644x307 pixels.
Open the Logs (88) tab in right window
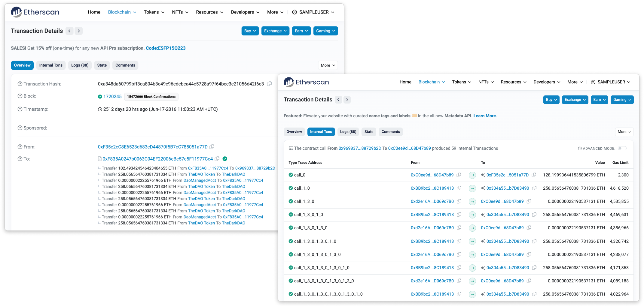click(x=348, y=132)
